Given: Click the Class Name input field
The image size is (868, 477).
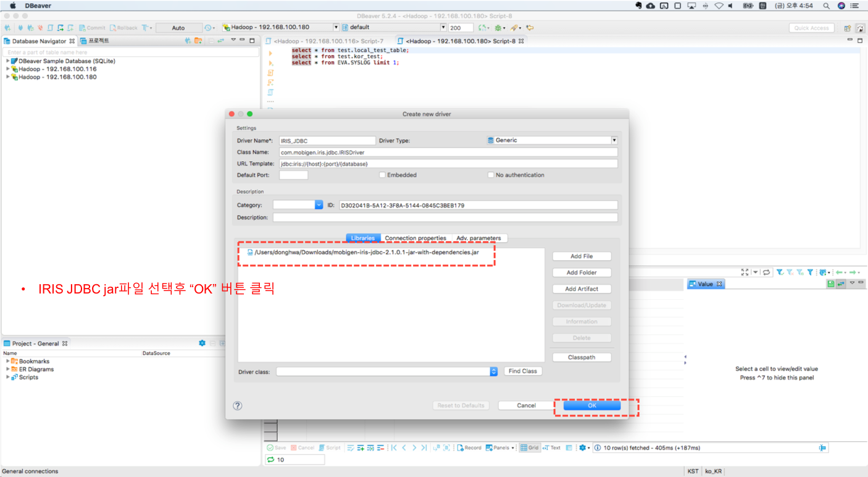Looking at the screenshot, I should 448,152.
